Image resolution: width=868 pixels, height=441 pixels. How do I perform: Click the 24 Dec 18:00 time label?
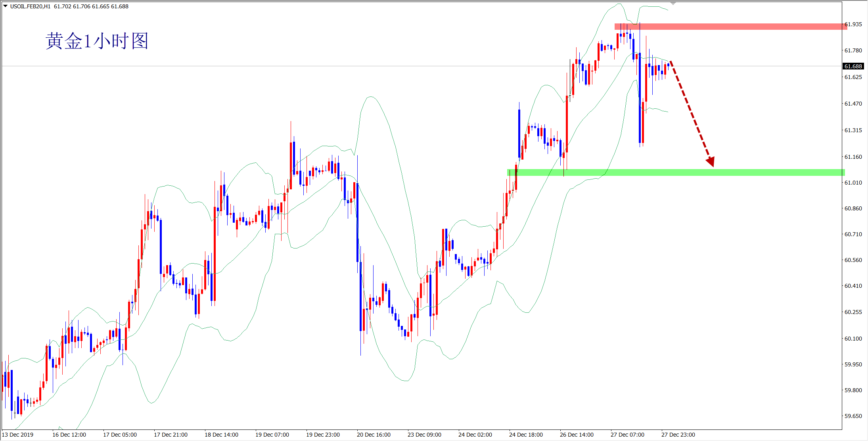[526, 435]
